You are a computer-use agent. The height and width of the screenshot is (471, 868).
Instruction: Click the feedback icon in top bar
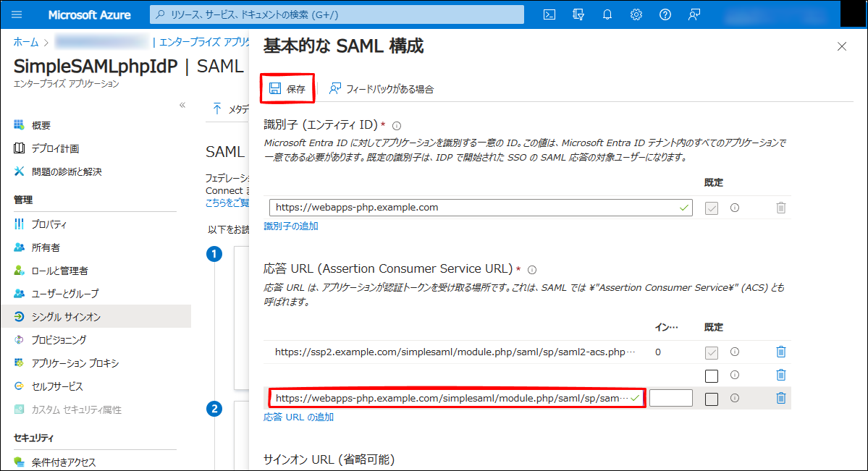pos(694,14)
